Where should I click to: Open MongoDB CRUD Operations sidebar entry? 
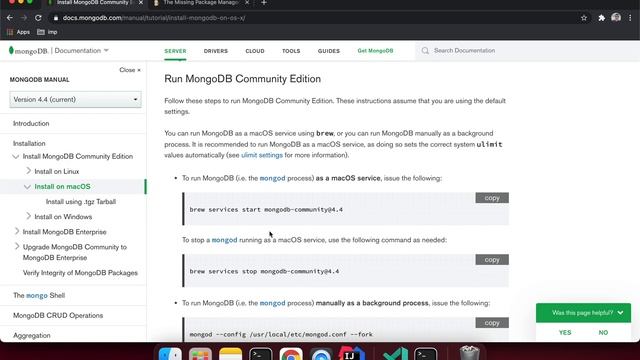coord(58,316)
